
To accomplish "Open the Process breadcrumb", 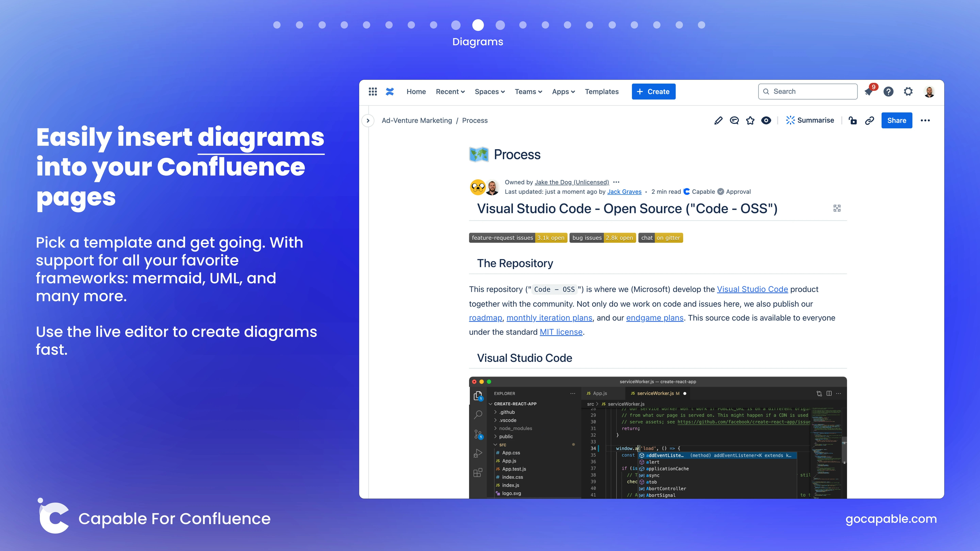I will click(x=475, y=121).
